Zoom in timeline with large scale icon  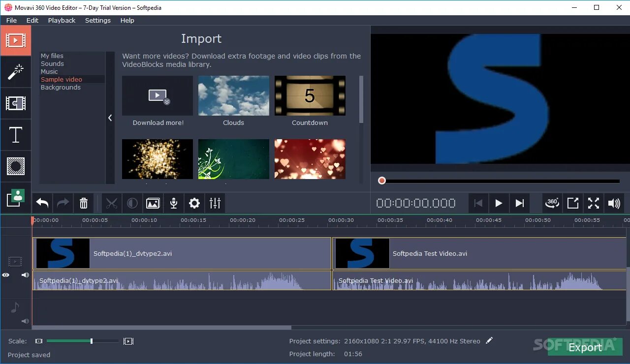(128, 341)
